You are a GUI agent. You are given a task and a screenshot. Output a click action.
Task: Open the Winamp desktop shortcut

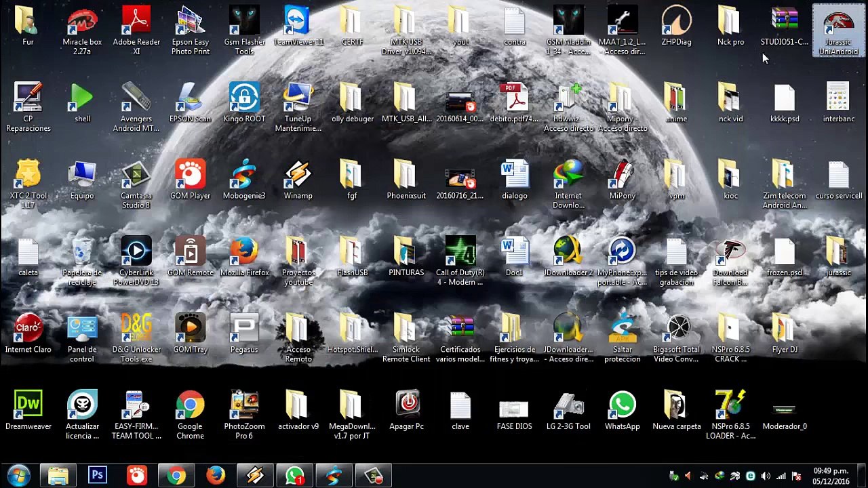(298, 180)
